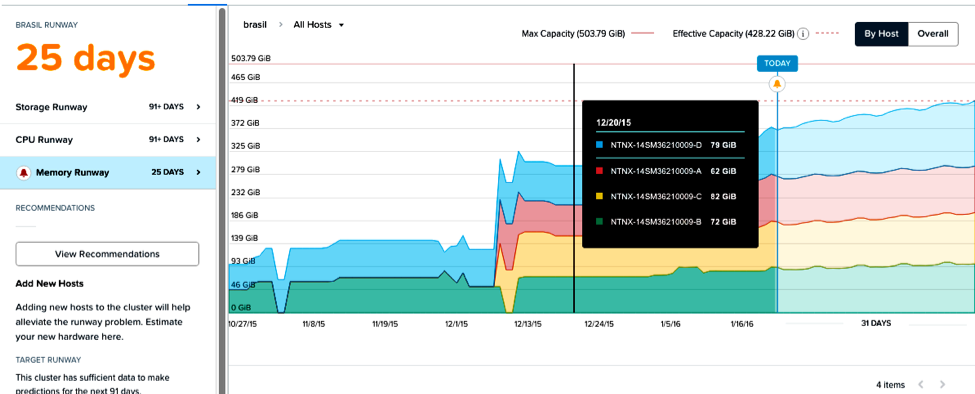Viewport: 975px width, 394px height.
Task: Go to the previous page arrow
Action: pos(921,385)
